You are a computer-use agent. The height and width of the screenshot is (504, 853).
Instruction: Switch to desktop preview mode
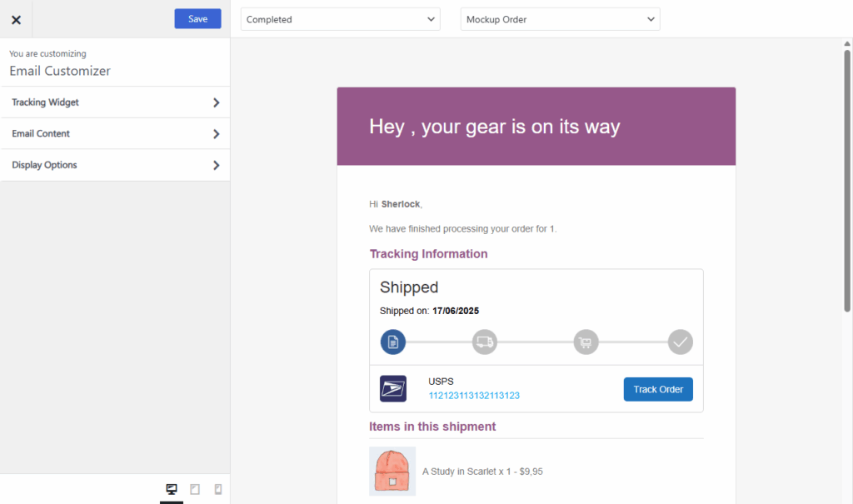pyautogui.click(x=172, y=489)
